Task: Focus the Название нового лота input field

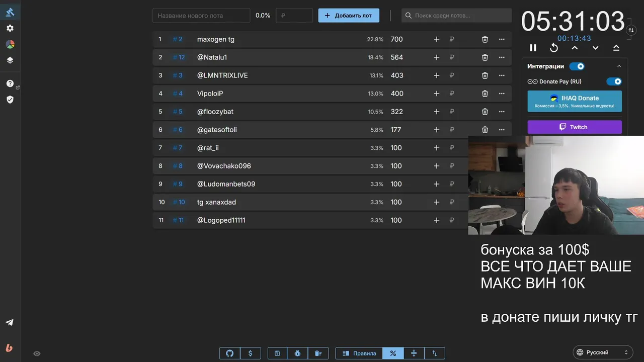Action: click(x=201, y=16)
